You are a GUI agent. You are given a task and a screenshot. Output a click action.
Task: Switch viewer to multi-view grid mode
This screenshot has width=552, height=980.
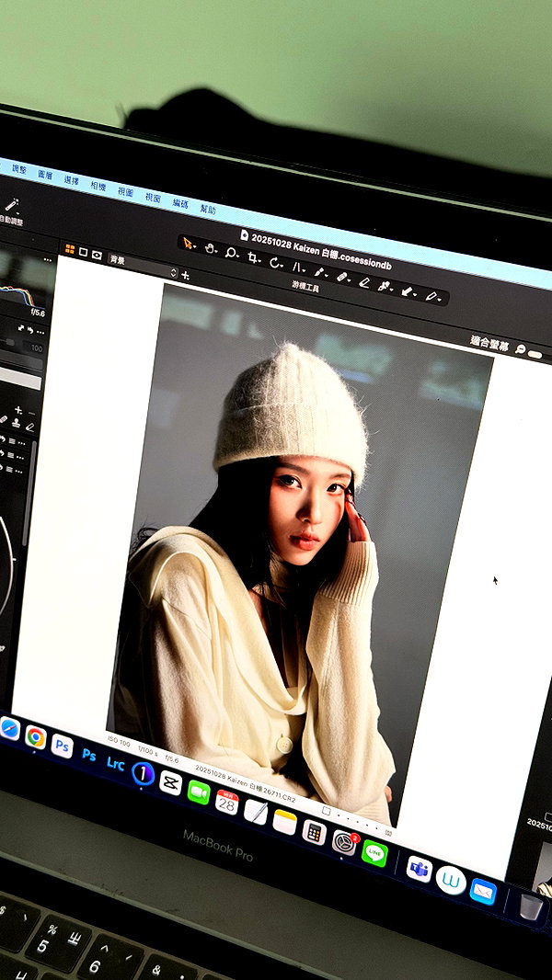pos(70,249)
